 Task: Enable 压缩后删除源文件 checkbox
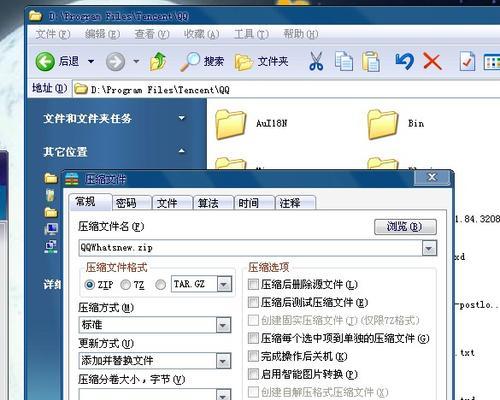coord(253,284)
